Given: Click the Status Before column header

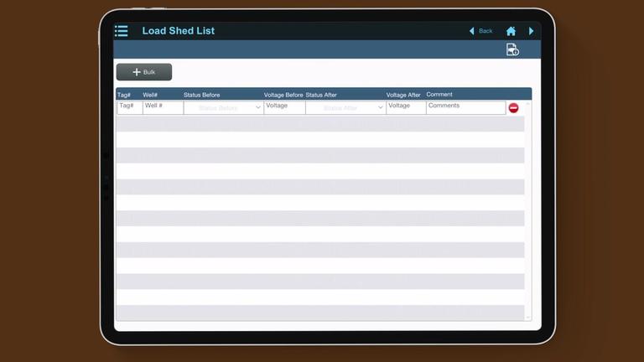Looking at the screenshot, I should coord(201,95).
